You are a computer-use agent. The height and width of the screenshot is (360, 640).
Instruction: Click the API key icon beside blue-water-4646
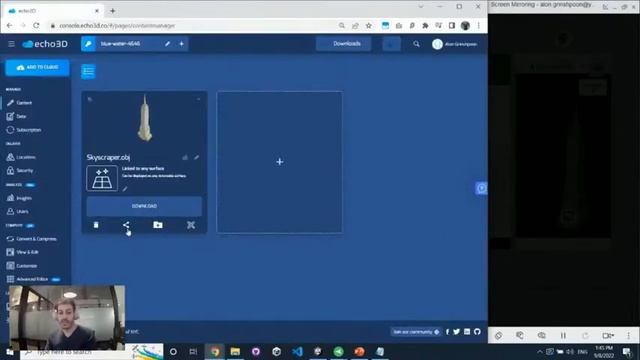(88, 44)
